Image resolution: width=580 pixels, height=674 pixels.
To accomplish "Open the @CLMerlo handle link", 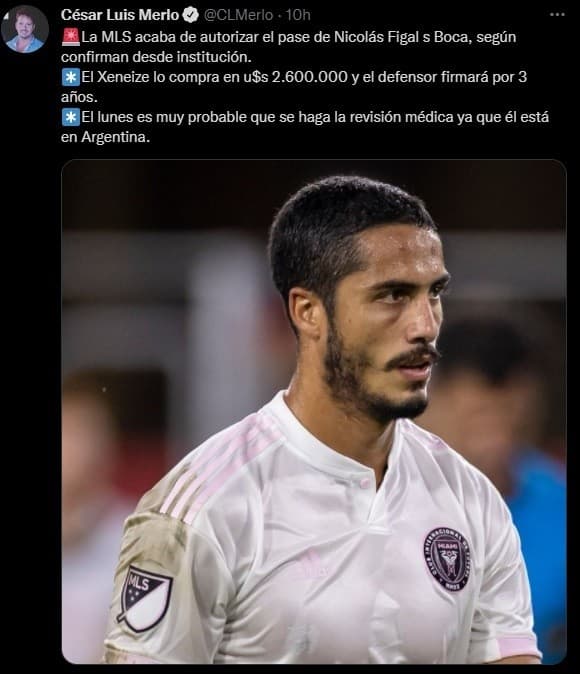I will click(x=238, y=15).
